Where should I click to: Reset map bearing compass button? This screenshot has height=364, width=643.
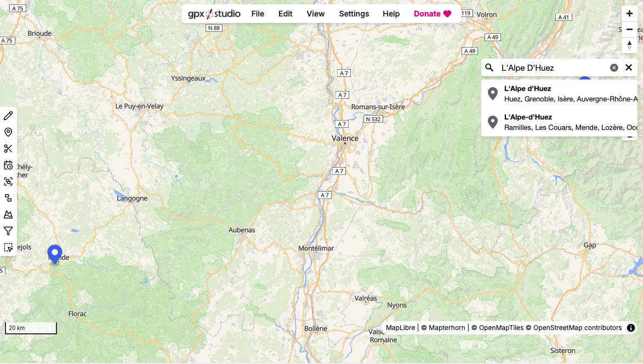pos(629,45)
